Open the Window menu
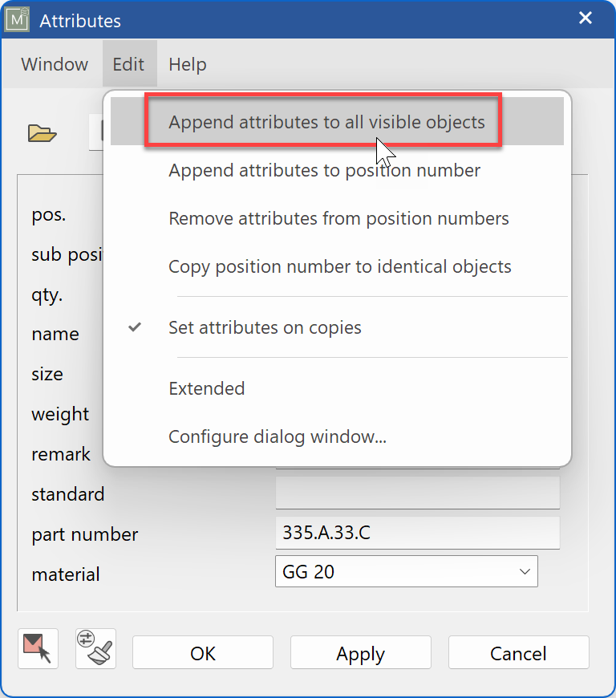Viewport: 616px width, 698px height. [55, 64]
